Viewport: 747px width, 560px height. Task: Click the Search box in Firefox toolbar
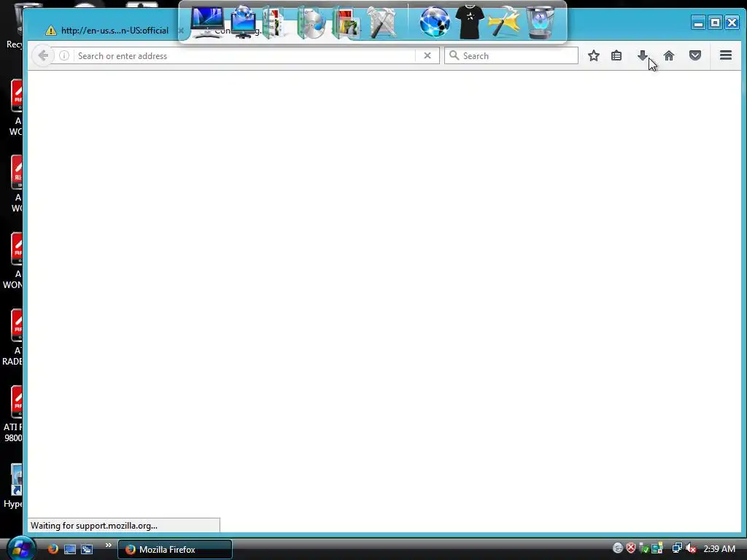click(x=511, y=55)
